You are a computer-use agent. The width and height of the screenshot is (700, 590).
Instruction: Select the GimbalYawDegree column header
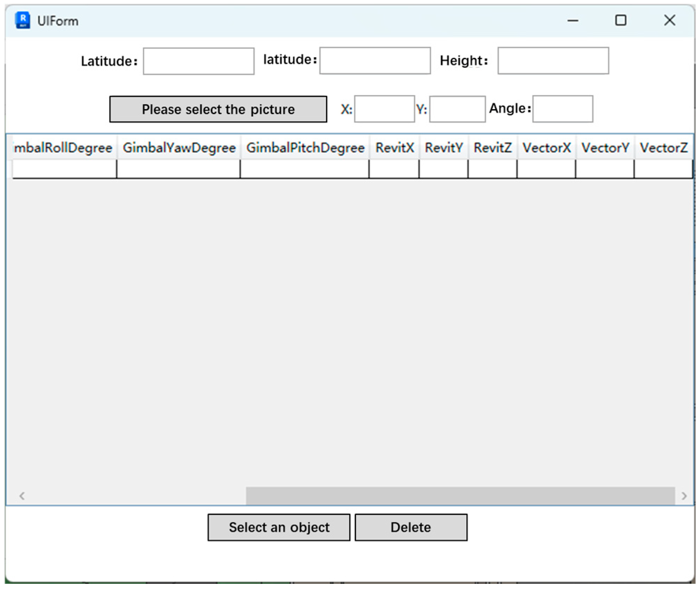click(179, 148)
